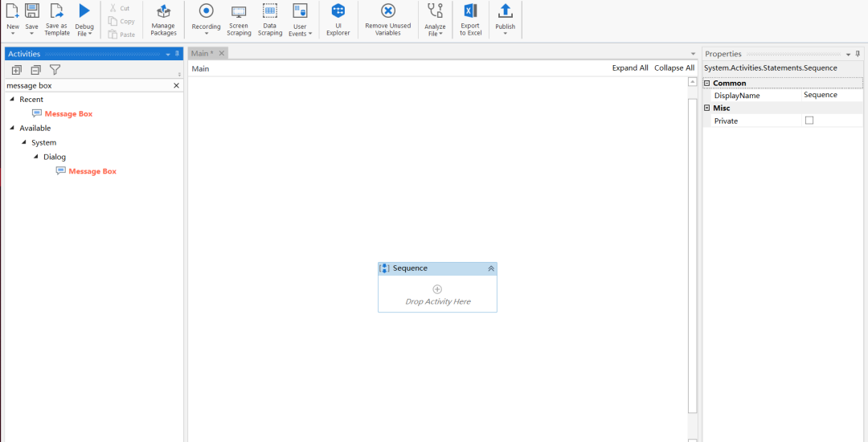Toggle the Private checkbox
The width and height of the screenshot is (868, 442).
pos(809,120)
